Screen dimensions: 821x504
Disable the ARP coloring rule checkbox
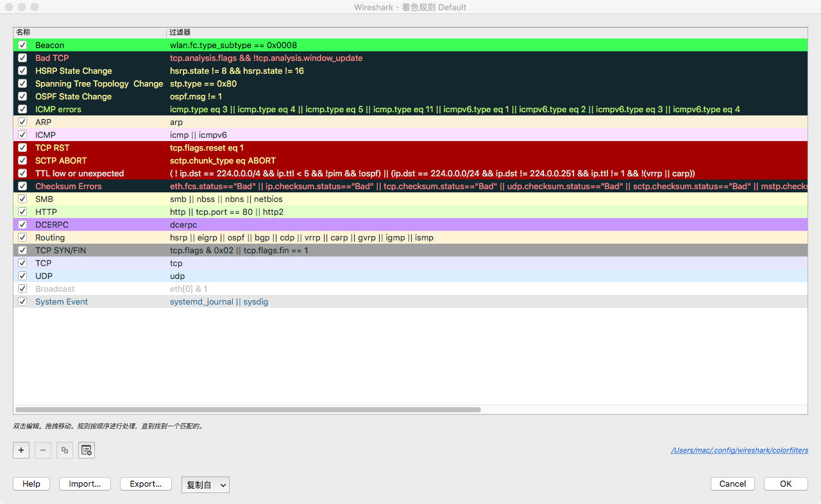pyautogui.click(x=22, y=122)
